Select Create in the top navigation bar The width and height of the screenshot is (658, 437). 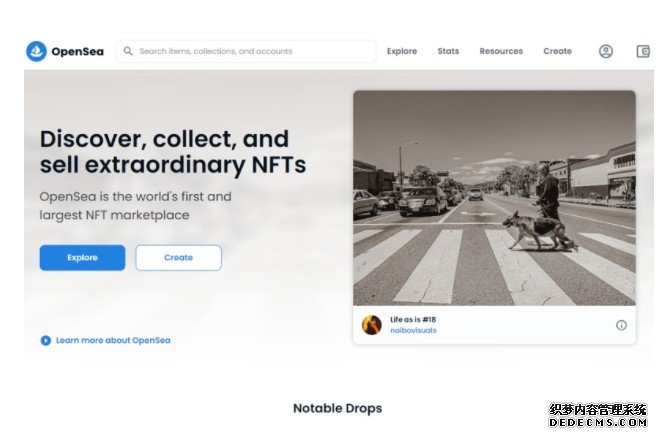pos(557,51)
